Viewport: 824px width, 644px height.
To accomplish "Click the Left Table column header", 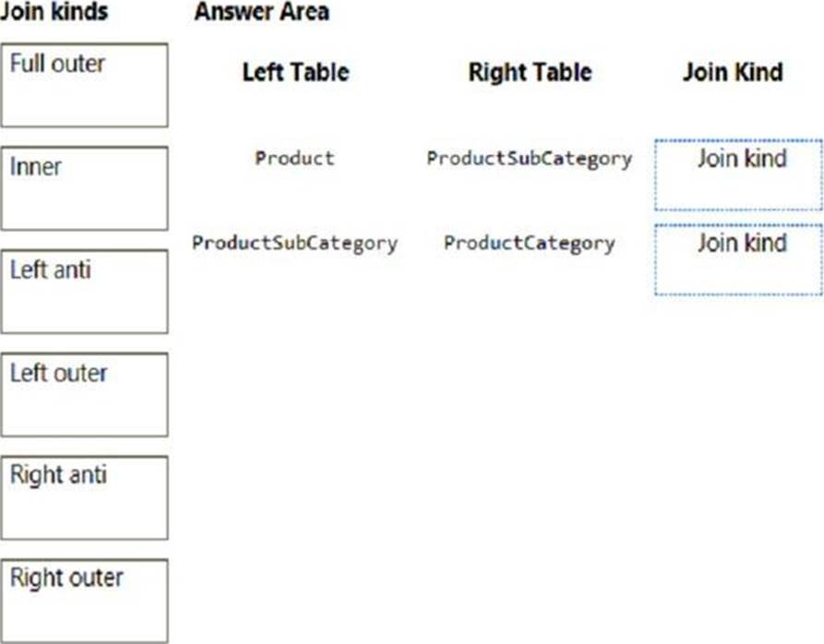I will (x=296, y=72).
